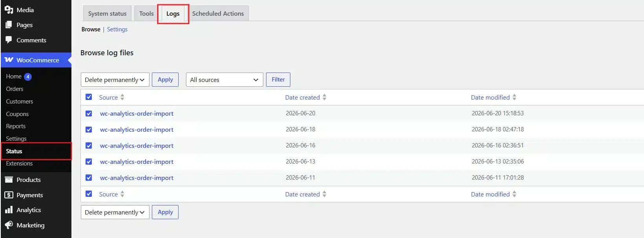The height and width of the screenshot is (238, 644).
Task: Click the Browse link under tabs
Action: click(91, 29)
